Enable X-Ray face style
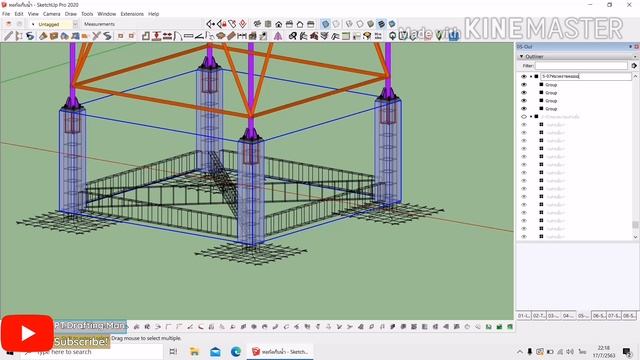The image size is (640, 360). click(x=325, y=24)
